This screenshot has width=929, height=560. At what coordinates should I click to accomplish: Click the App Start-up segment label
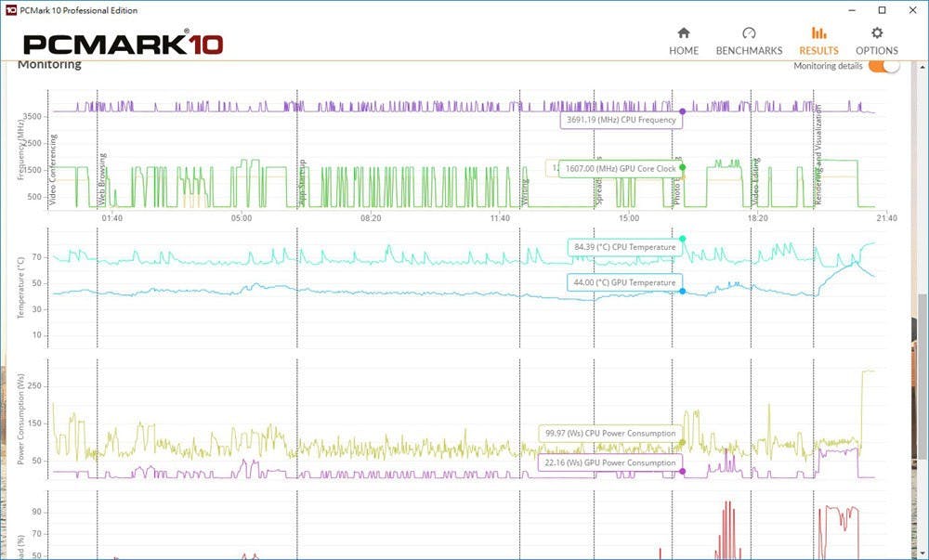pos(302,183)
